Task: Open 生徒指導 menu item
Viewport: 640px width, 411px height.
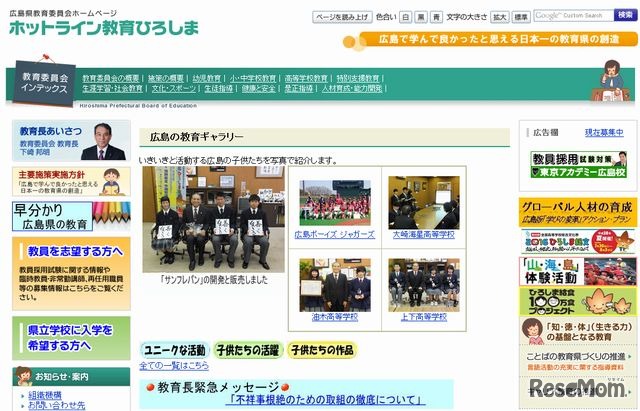Action: coord(218,88)
